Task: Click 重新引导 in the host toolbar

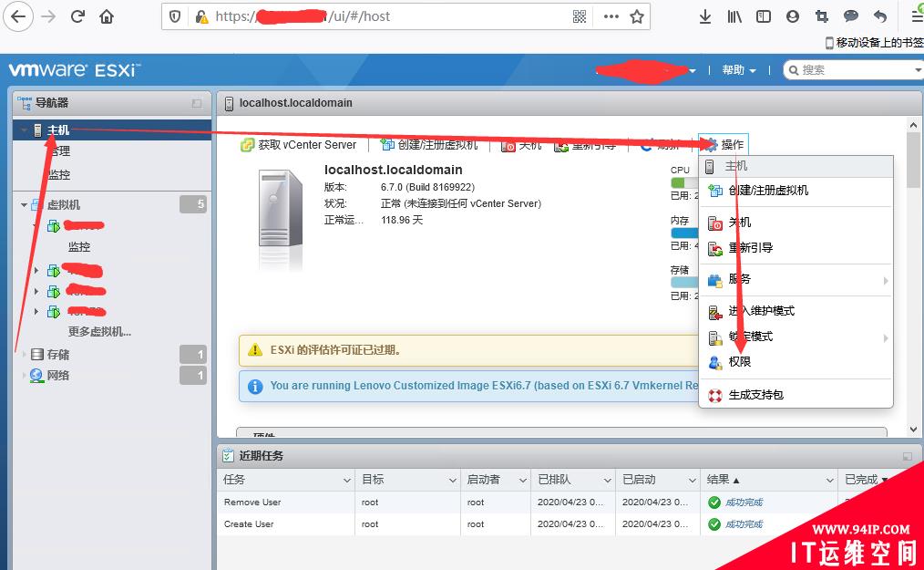Action: (585, 145)
